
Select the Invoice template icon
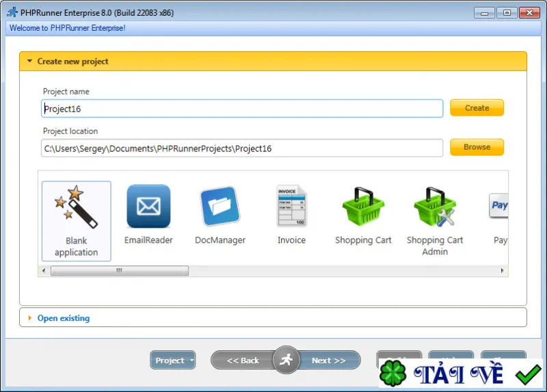pos(292,206)
